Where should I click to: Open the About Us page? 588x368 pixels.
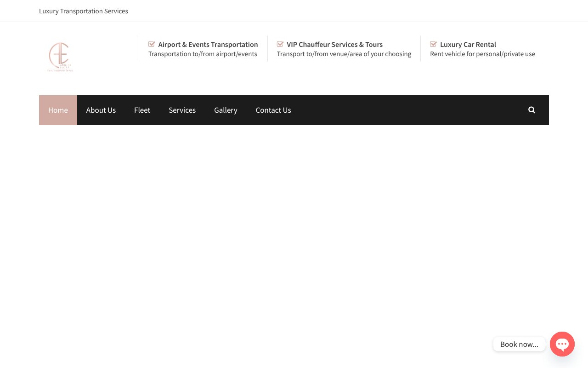click(x=101, y=110)
